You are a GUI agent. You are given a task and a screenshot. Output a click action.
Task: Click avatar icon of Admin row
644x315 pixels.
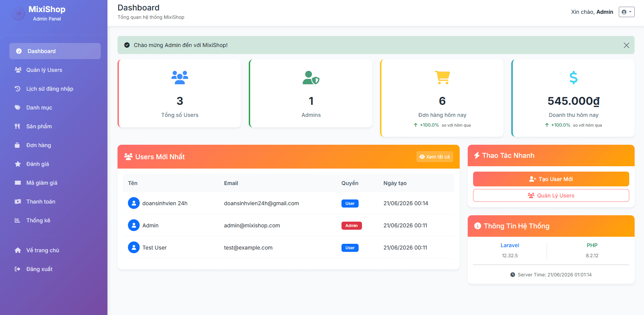point(134,225)
